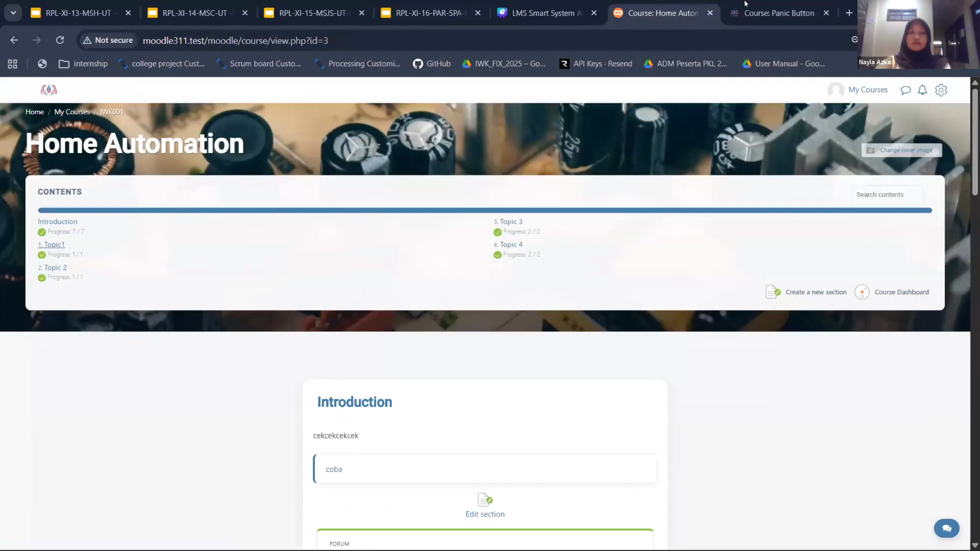Click the Search contents input field
Image resolution: width=980 pixels, height=551 pixels.
tap(887, 194)
